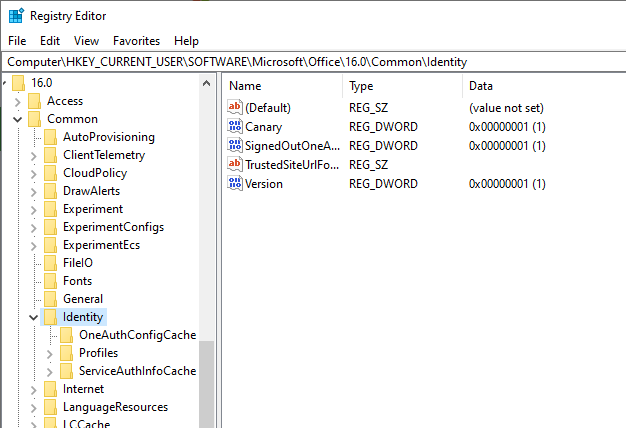Expand the ExperimentEcs key
Image resolution: width=626 pixels, height=428 pixels.
tap(34, 246)
